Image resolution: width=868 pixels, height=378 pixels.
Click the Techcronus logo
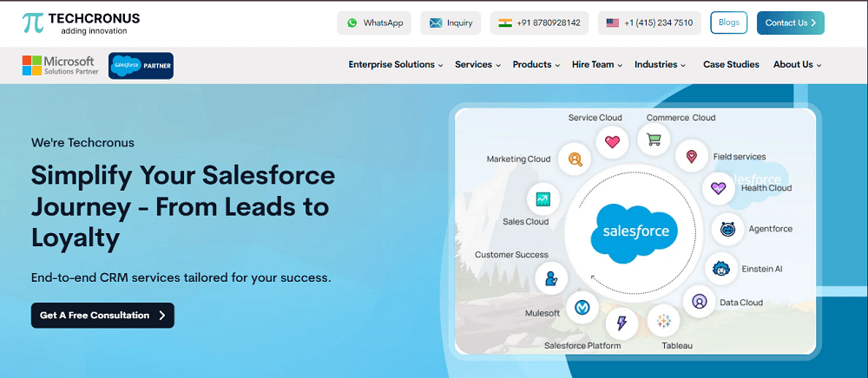pyautogui.click(x=81, y=23)
